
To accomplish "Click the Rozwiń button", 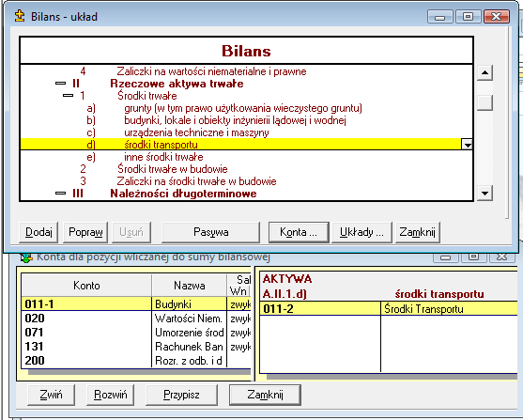I will (x=110, y=395).
